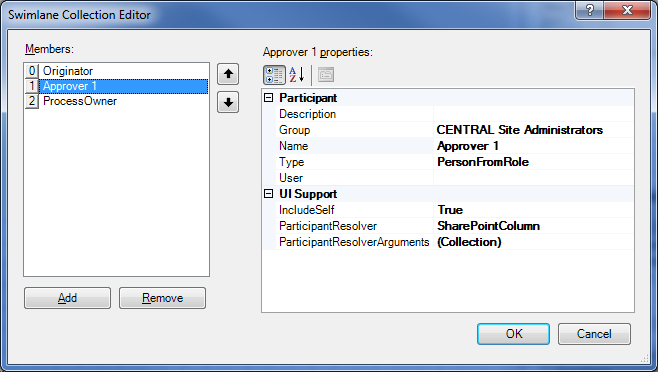Sort properties alphabetically
The width and height of the screenshot is (658, 372).
point(297,75)
